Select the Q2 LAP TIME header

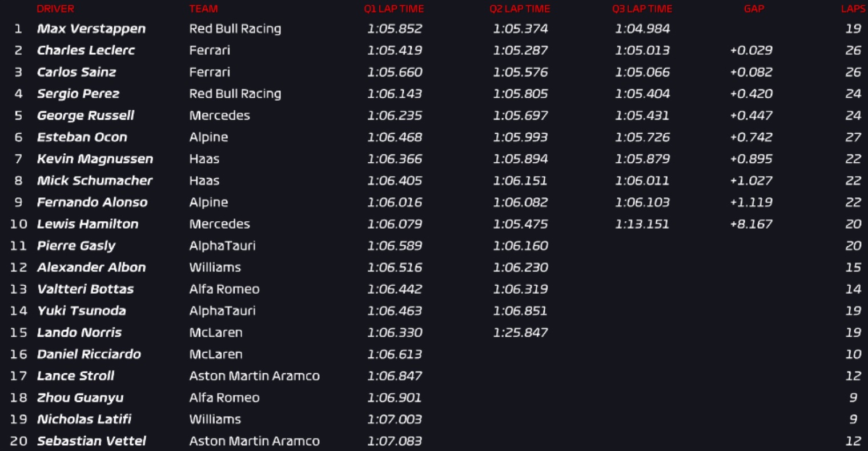point(520,9)
